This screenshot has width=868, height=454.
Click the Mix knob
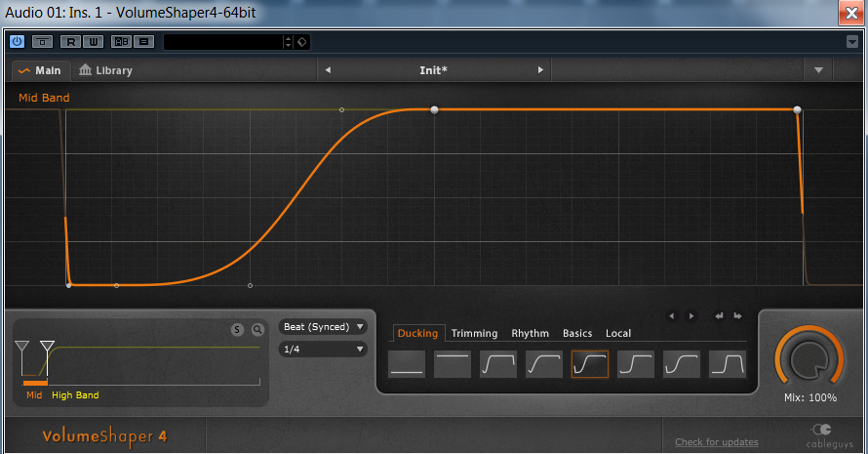(809, 358)
